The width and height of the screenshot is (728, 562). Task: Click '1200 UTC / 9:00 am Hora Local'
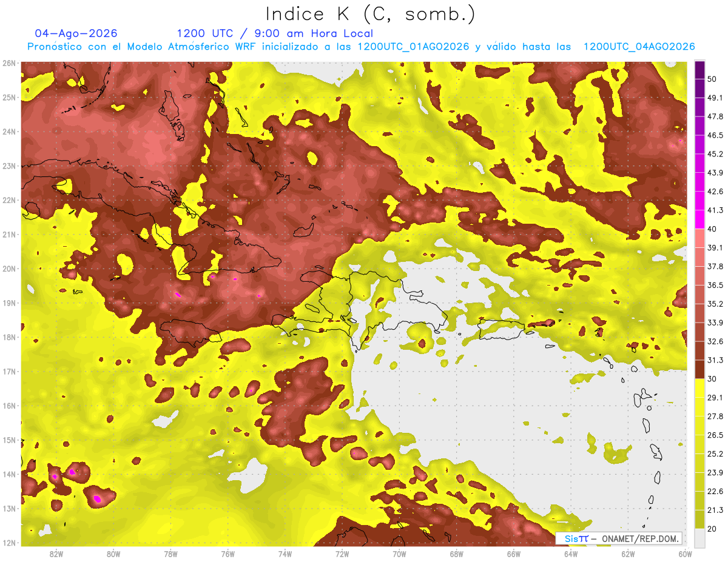tap(275, 33)
